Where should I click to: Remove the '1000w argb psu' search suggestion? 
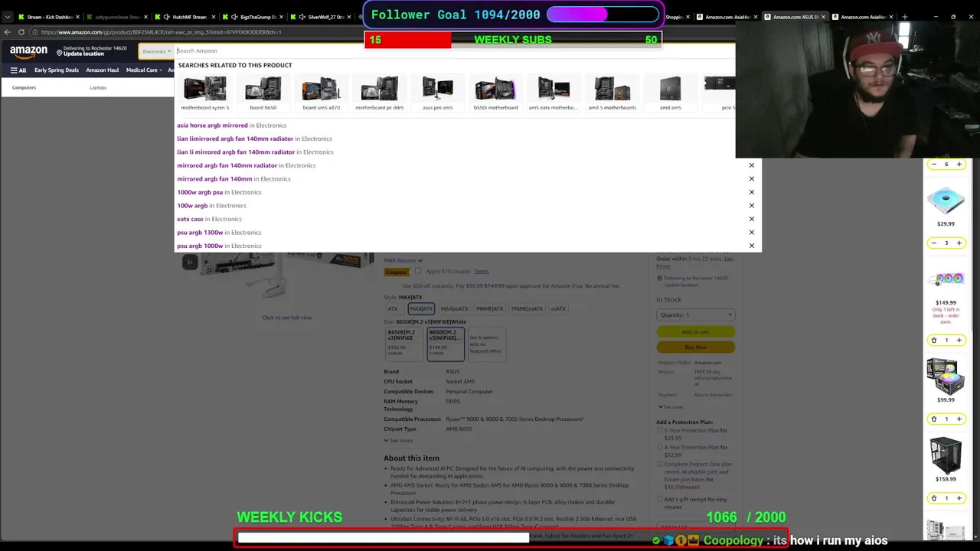751,192
